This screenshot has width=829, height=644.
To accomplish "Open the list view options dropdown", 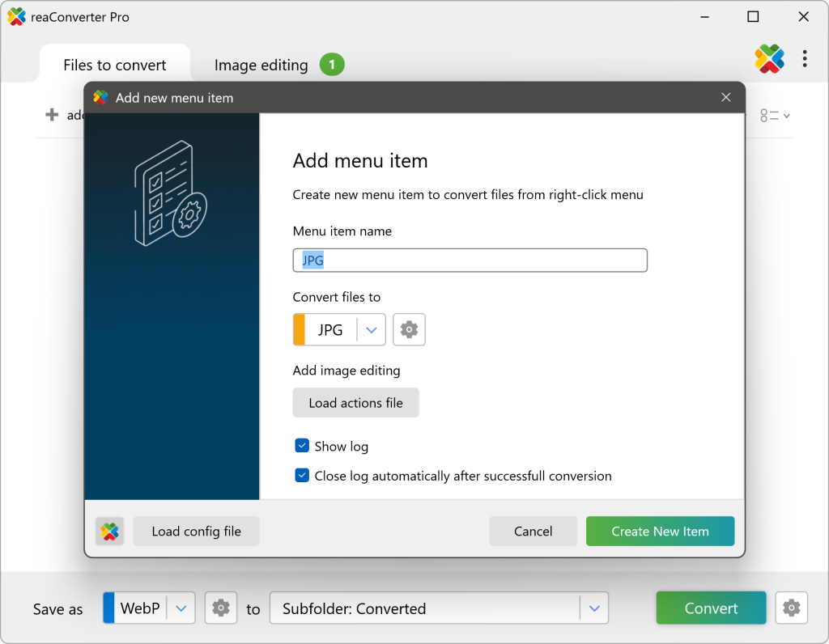I will click(775, 115).
